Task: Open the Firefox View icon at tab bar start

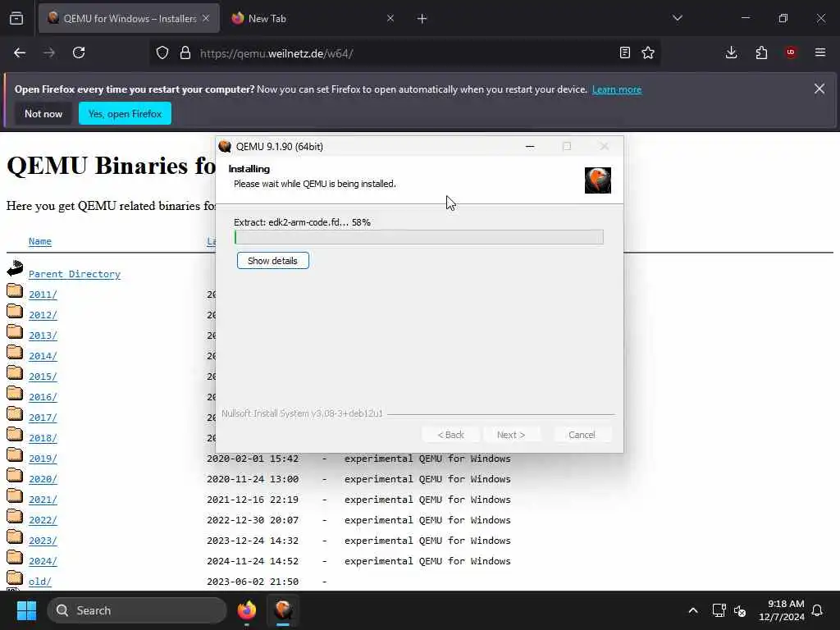Action: (x=16, y=18)
